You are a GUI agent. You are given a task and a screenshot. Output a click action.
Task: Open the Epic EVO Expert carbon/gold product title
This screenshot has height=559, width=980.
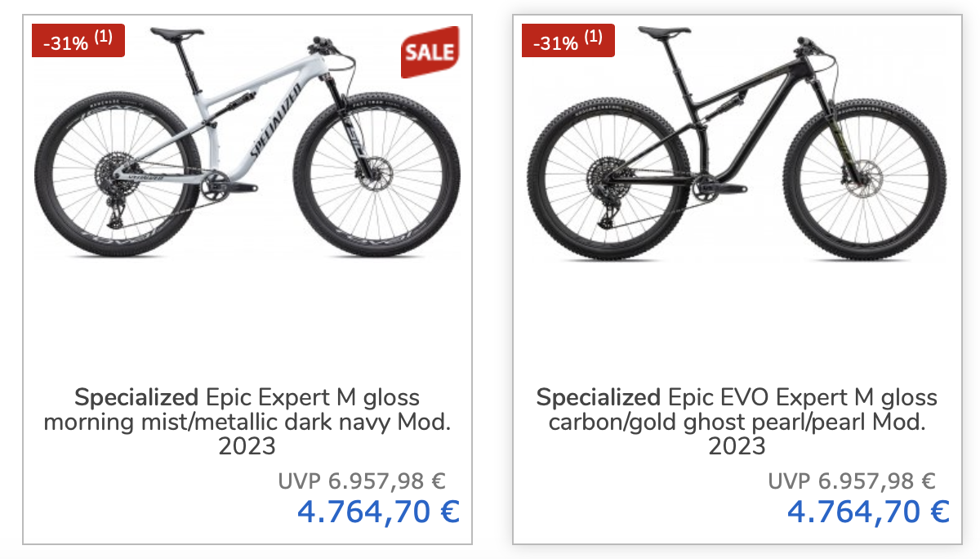[x=737, y=423]
